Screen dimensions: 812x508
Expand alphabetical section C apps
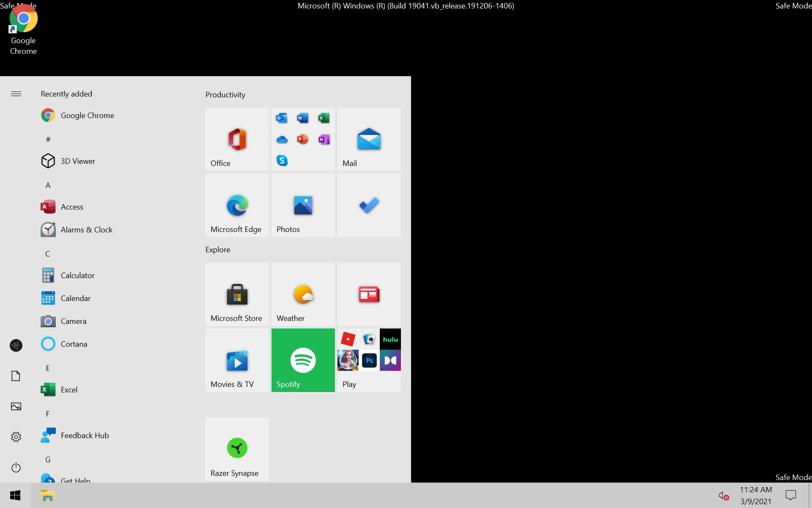point(49,253)
